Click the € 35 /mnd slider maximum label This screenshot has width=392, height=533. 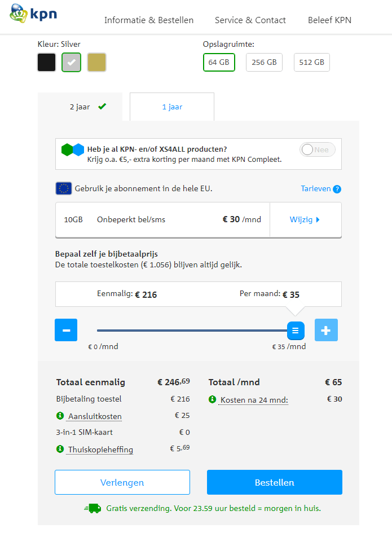(289, 346)
